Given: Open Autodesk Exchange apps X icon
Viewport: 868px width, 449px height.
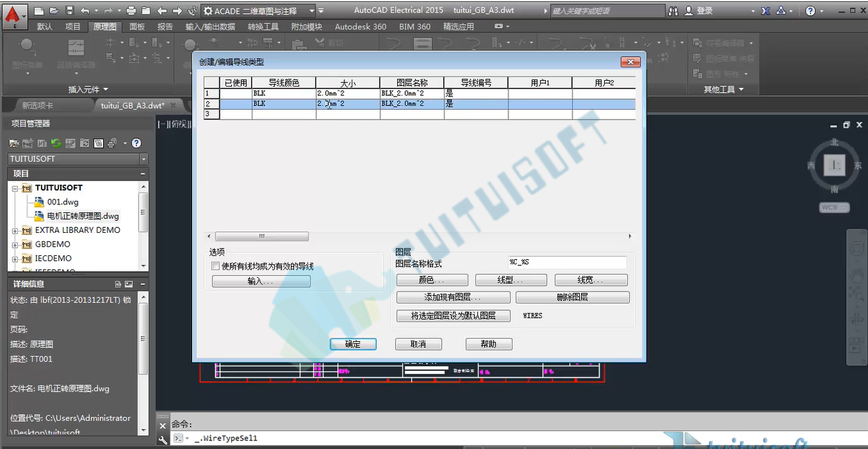Looking at the screenshot, I should [766, 11].
